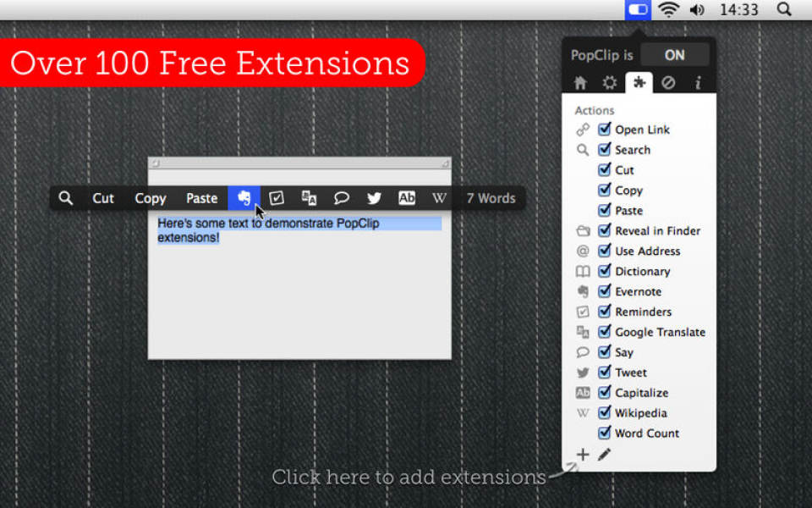This screenshot has height=508, width=812.
Task: Uncheck the Evernote checkbox
Action: (604, 290)
